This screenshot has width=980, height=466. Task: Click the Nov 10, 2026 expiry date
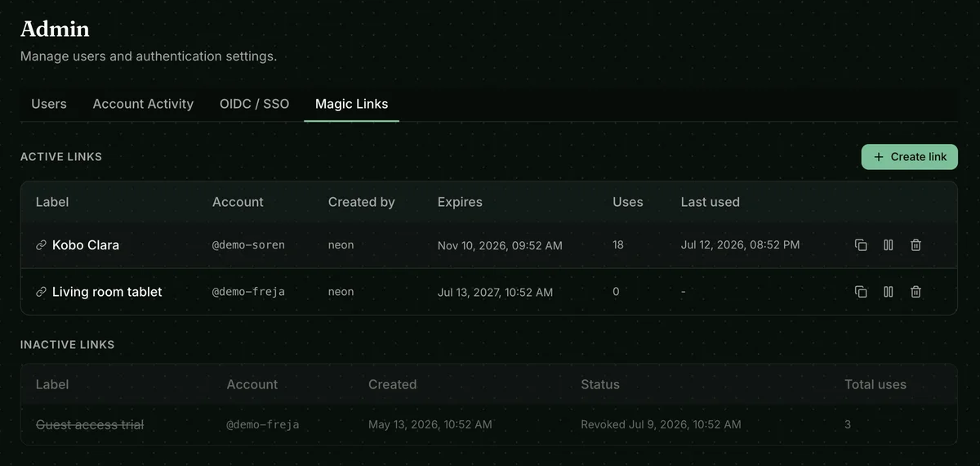tap(500, 245)
